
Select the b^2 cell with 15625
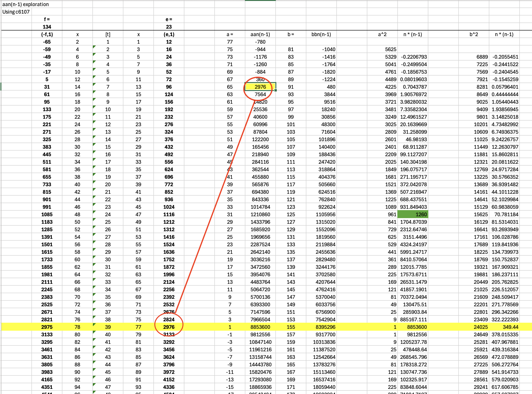click(x=474, y=214)
